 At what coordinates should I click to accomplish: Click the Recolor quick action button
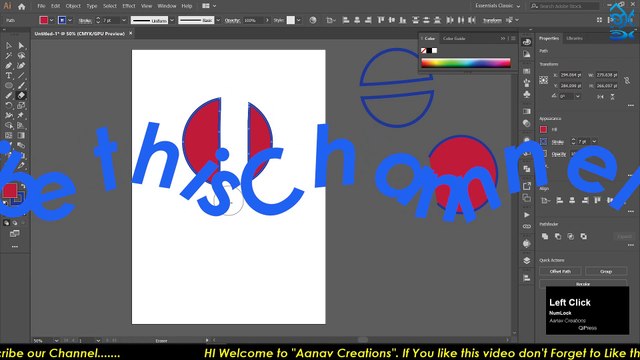click(583, 283)
